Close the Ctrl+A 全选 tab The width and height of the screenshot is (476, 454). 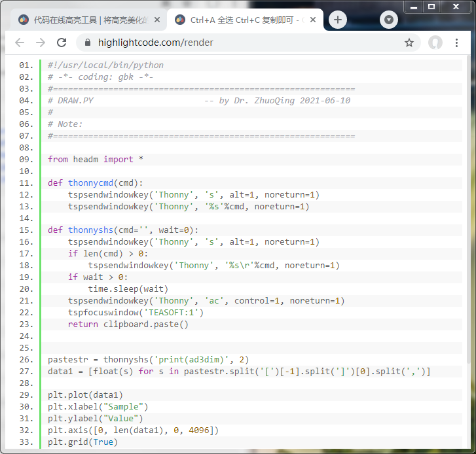(x=313, y=20)
